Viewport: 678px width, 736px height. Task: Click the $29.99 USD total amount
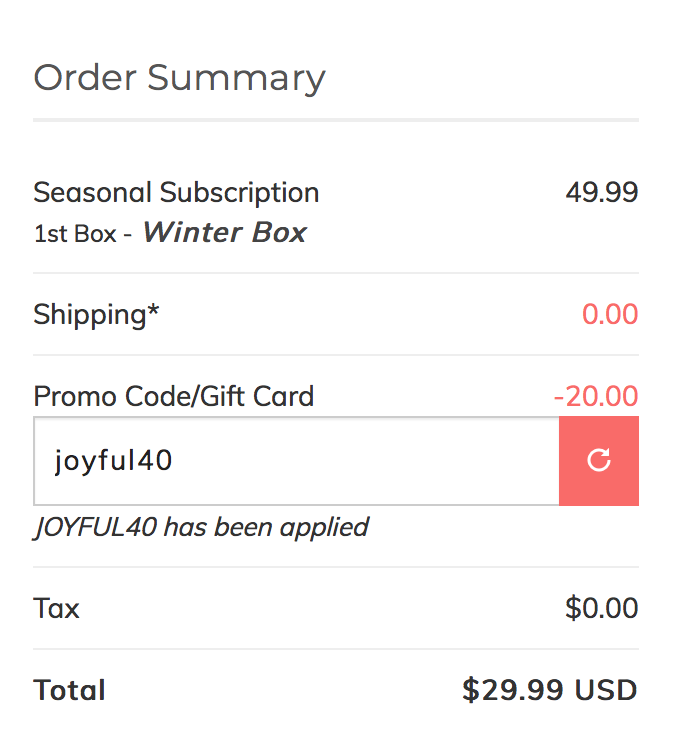(550, 690)
